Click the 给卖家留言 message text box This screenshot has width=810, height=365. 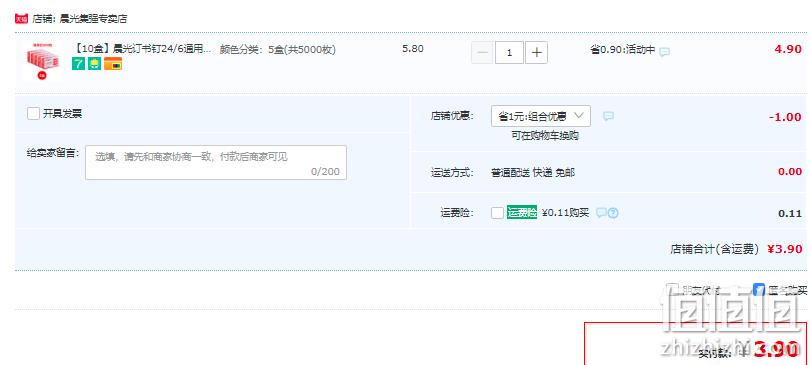[x=216, y=163]
